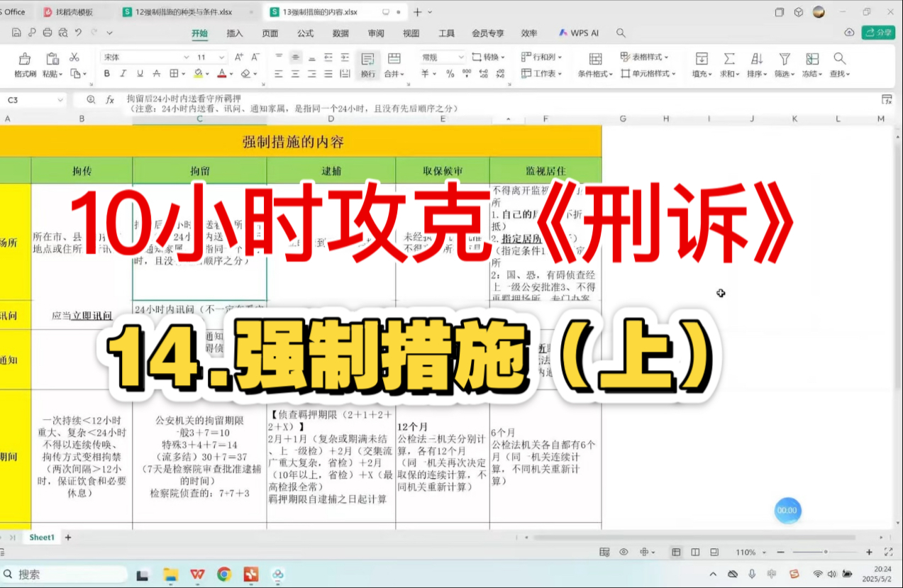Click the zoom slider in status bar
Image resolution: width=903 pixels, height=588 pixels.
click(825, 552)
